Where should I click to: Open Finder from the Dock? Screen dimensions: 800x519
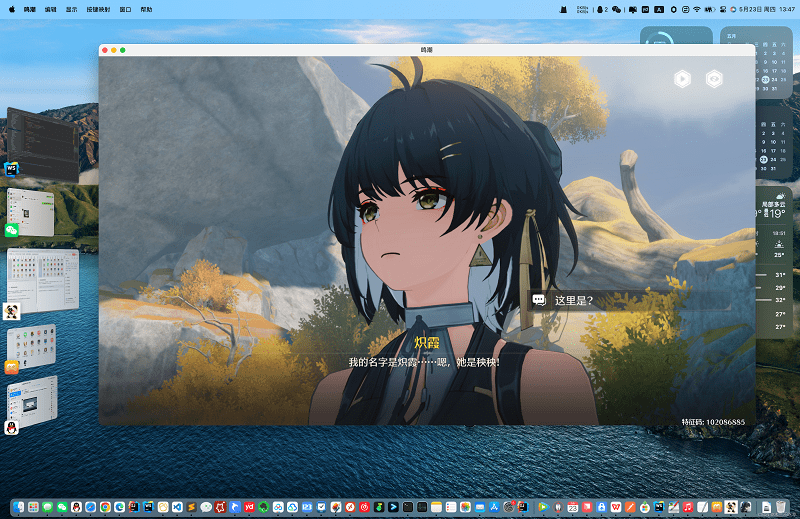click(19, 507)
